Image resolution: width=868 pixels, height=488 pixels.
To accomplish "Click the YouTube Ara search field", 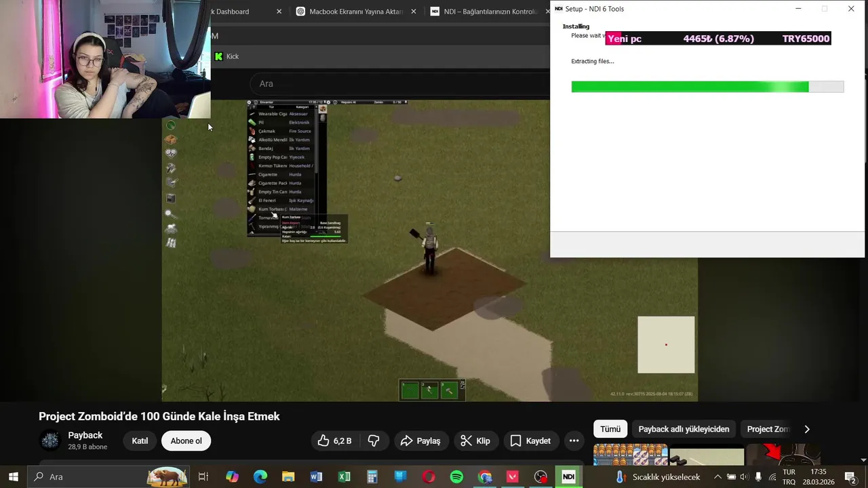I will coord(400,83).
